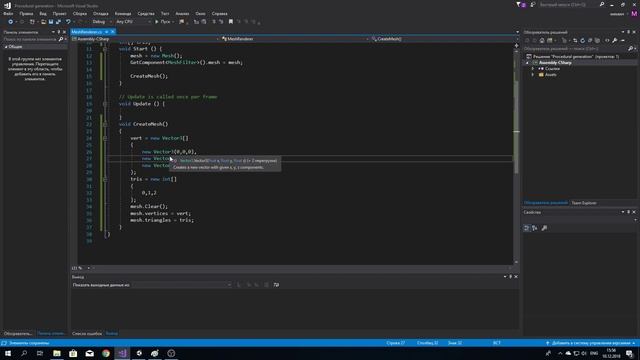Image resolution: width=640 pixels, height=360 pixels.
Task: Click the editor vertical scrollbar thumb
Action: tap(516, 127)
